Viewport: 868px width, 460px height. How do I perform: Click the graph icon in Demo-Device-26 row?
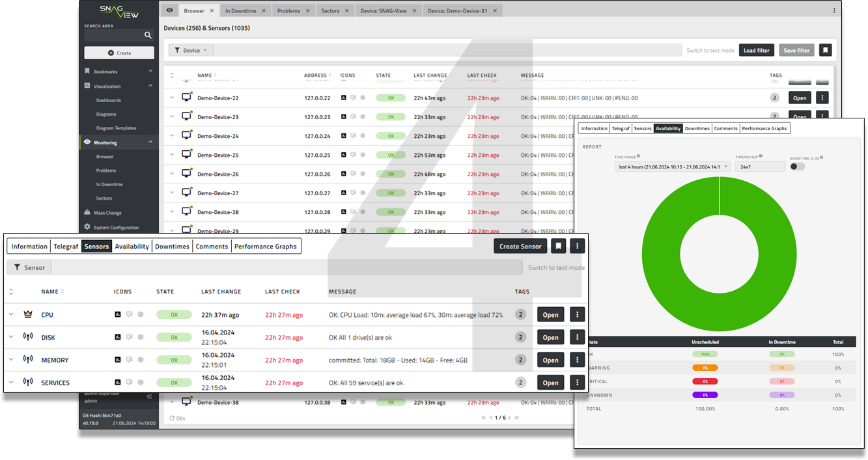pos(344,174)
